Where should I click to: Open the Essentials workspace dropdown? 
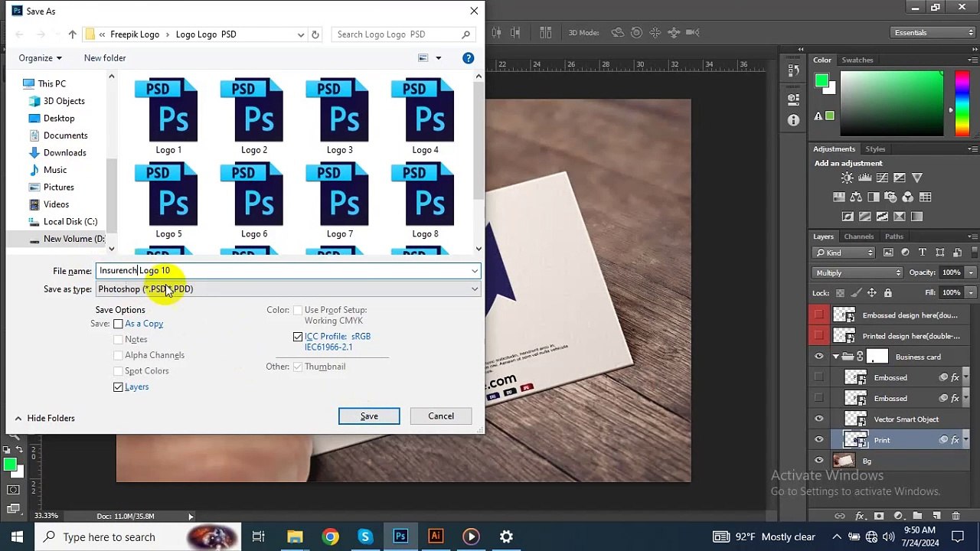933,33
